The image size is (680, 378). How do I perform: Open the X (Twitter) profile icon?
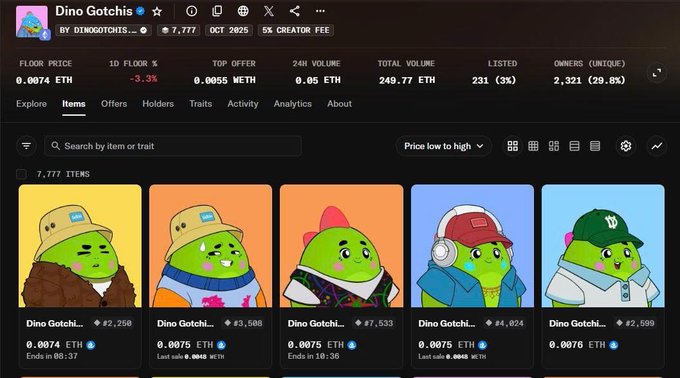(268, 11)
